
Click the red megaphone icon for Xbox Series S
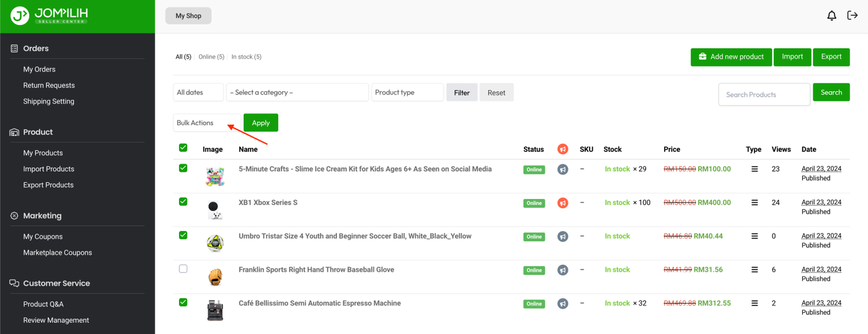562,203
